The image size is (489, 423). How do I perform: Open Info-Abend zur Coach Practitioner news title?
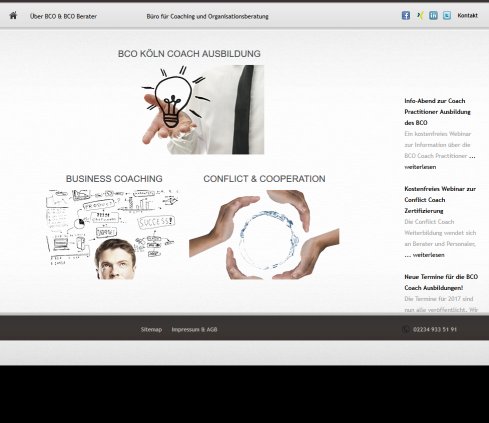(x=437, y=112)
